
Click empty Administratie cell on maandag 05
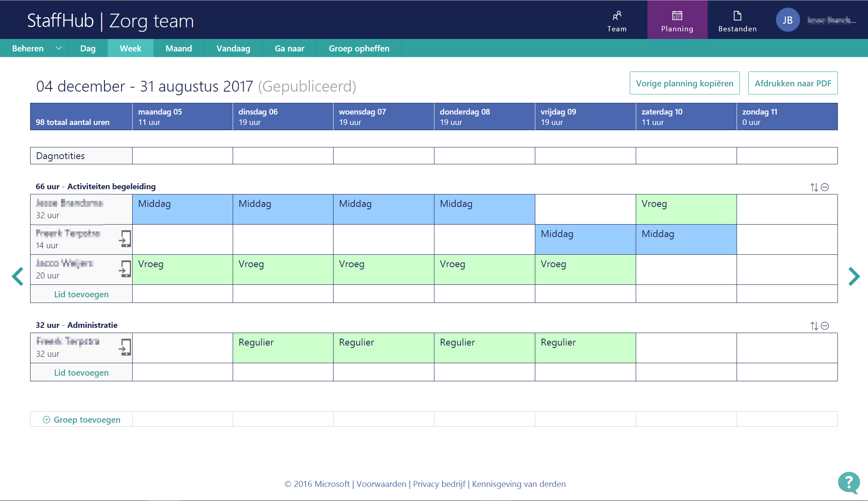[x=182, y=348]
